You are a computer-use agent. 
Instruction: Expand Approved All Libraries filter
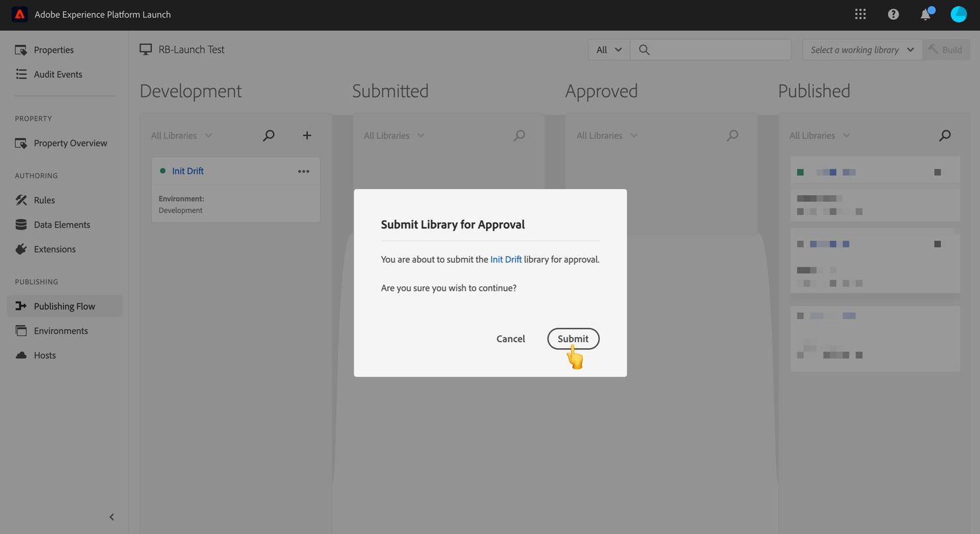coord(607,136)
